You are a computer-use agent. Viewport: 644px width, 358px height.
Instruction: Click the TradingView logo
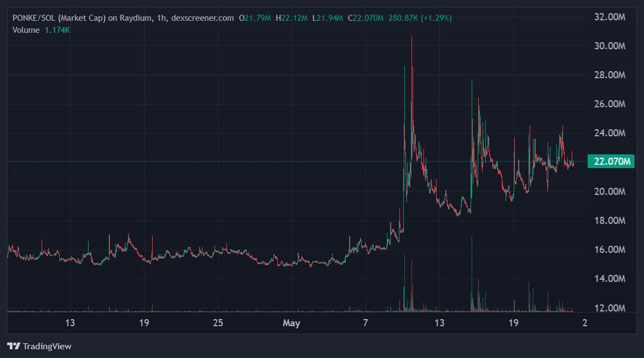click(x=14, y=346)
